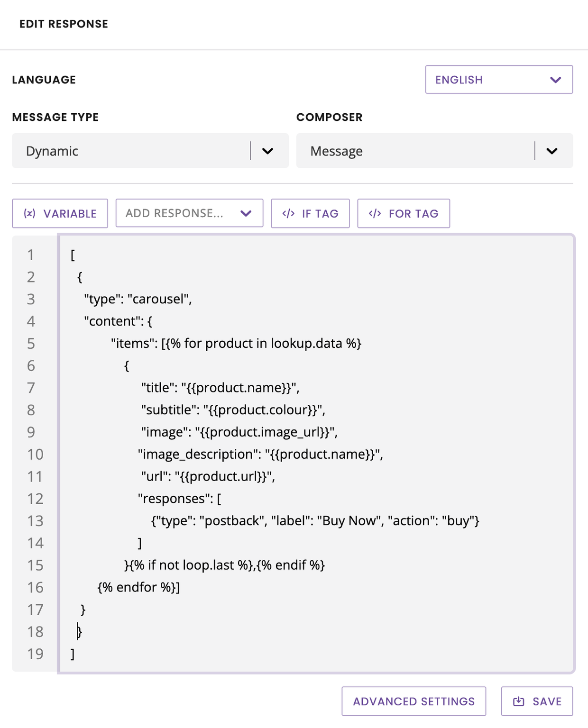Click the chevron icon on the Dynamic selector

tap(268, 151)
